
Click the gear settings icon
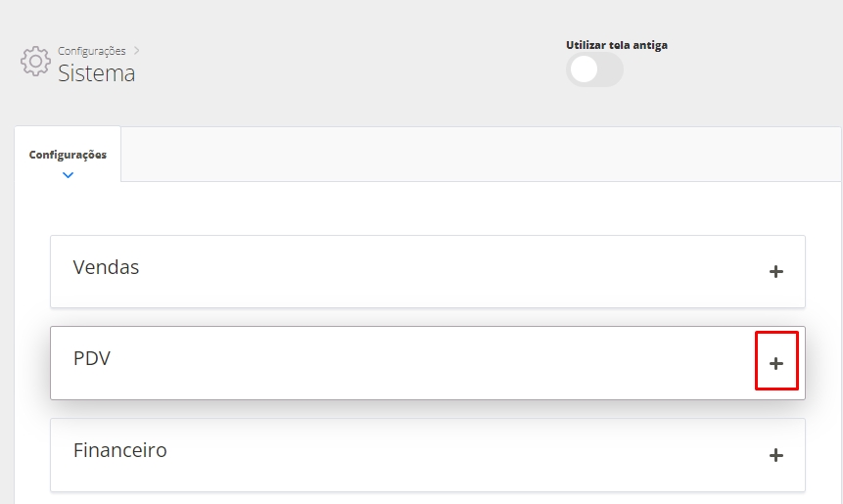pos(35,61)
